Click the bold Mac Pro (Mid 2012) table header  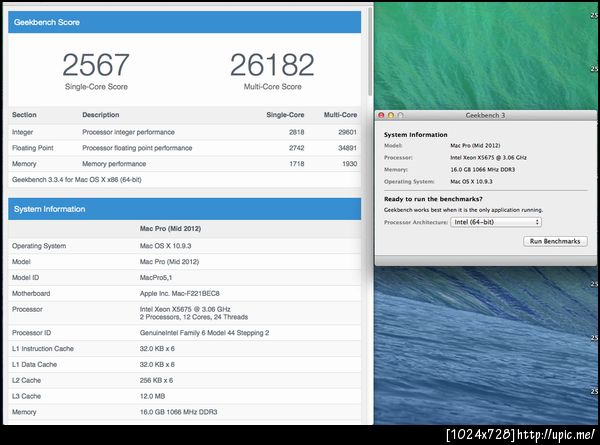tap(170, 229)
